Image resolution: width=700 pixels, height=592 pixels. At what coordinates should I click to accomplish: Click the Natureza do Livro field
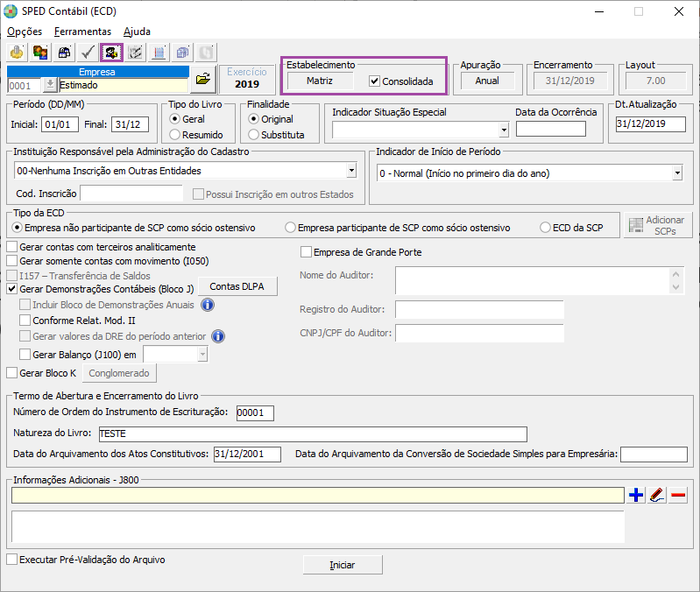[x=313, y=433]
